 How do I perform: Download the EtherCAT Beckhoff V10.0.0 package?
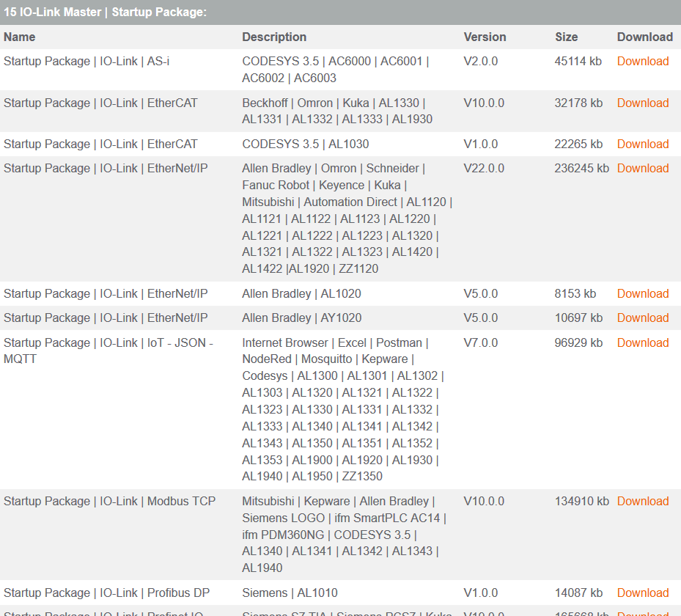(642, 103)
